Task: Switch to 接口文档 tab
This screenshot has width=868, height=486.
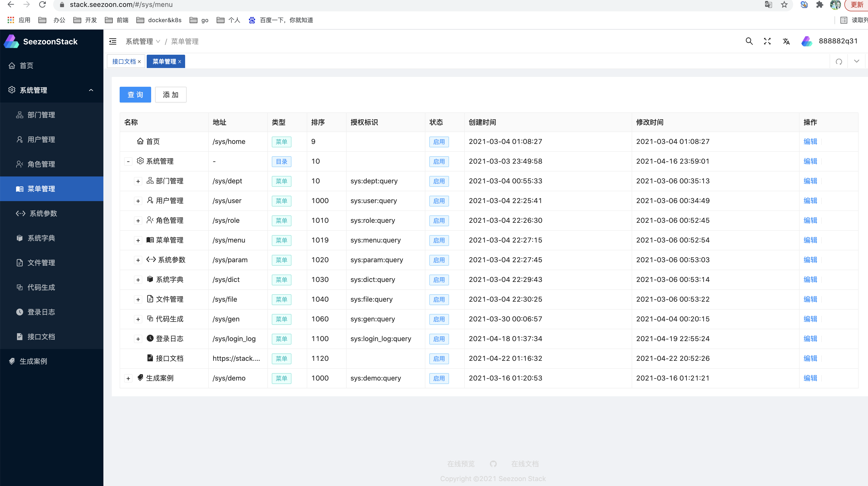Action: [123, 62]
